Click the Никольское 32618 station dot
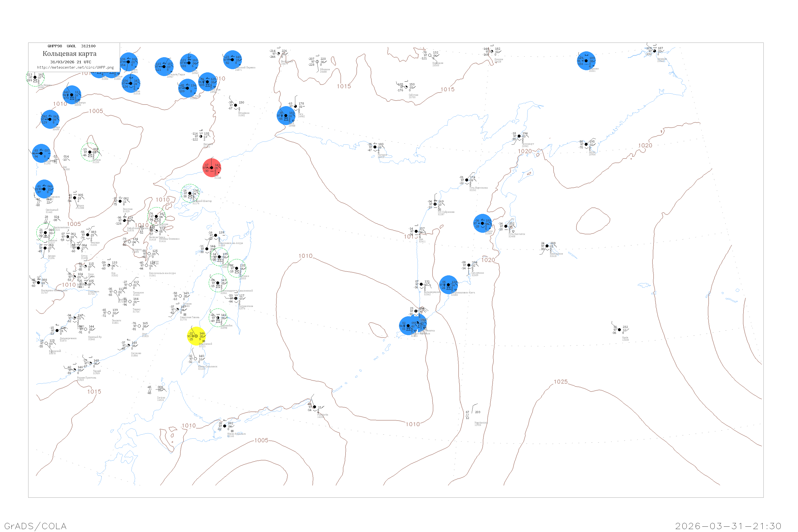 (x=547, y=246)
